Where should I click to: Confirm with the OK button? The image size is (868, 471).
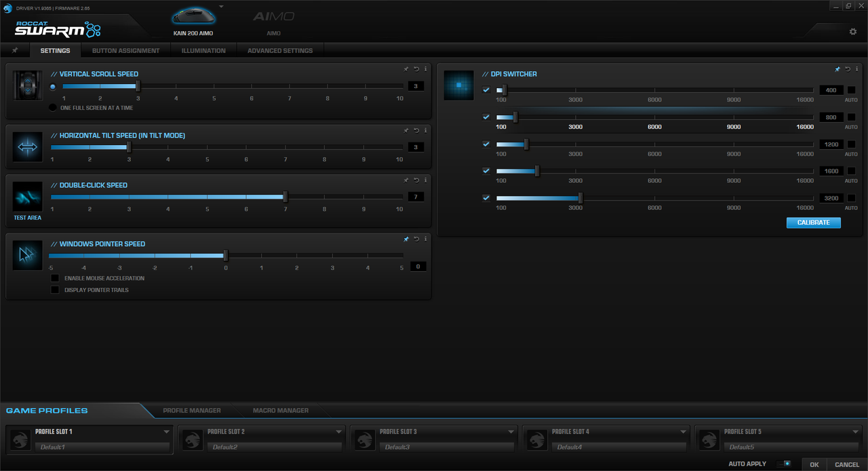[x=814, y=465]
